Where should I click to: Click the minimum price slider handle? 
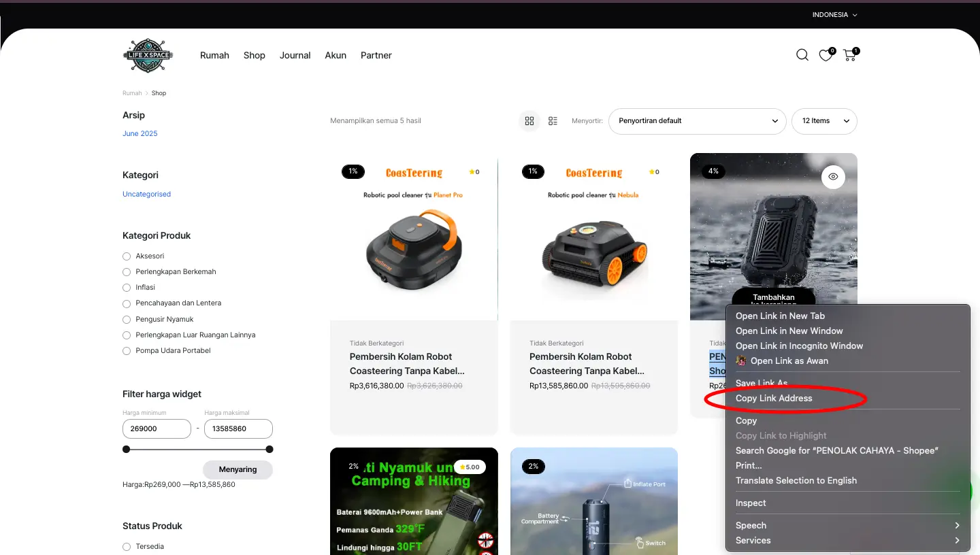(126, 449)
